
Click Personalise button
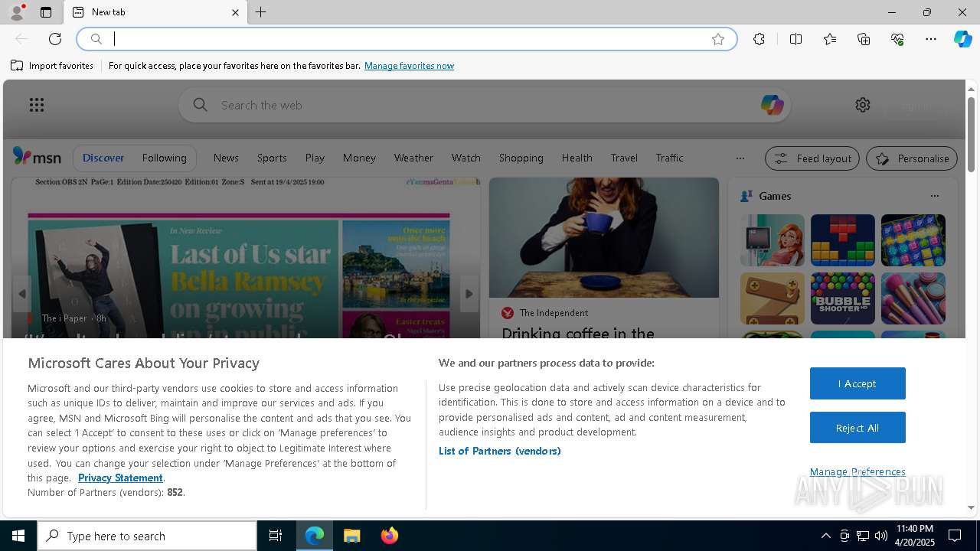pos(912,158)
